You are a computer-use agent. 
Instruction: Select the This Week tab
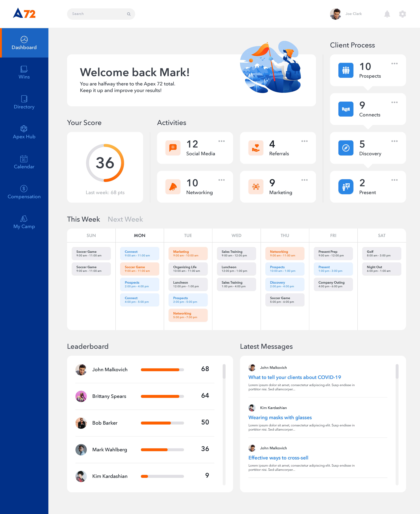pyautogui.click(x=83, y=219)
